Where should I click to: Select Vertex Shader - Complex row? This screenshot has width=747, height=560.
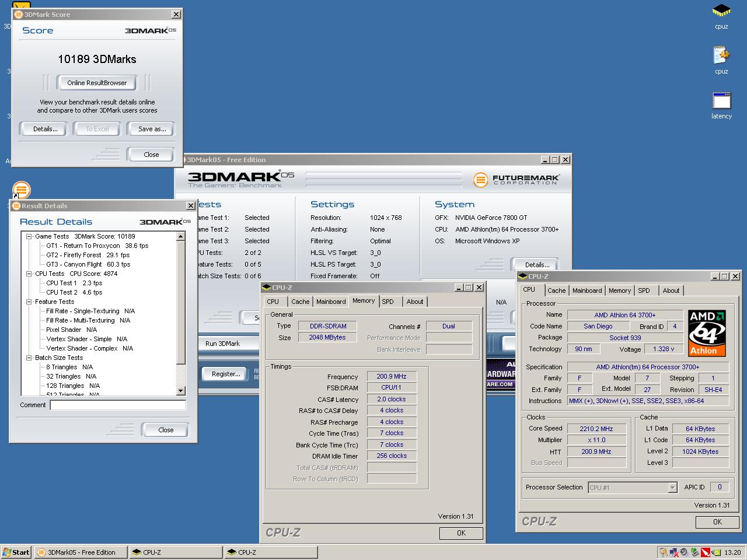click(x=90, y=348)
